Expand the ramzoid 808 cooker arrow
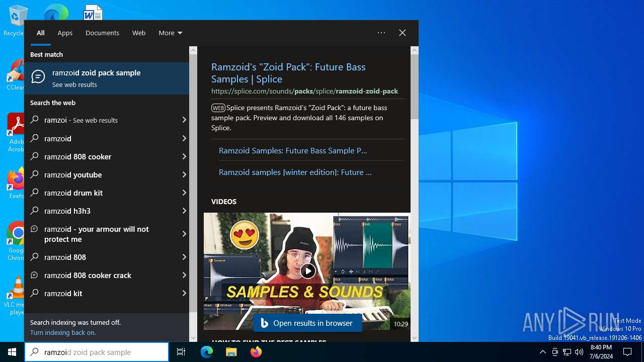The height and width of the screenshot is (362, 644). click(x=184, y=156)
